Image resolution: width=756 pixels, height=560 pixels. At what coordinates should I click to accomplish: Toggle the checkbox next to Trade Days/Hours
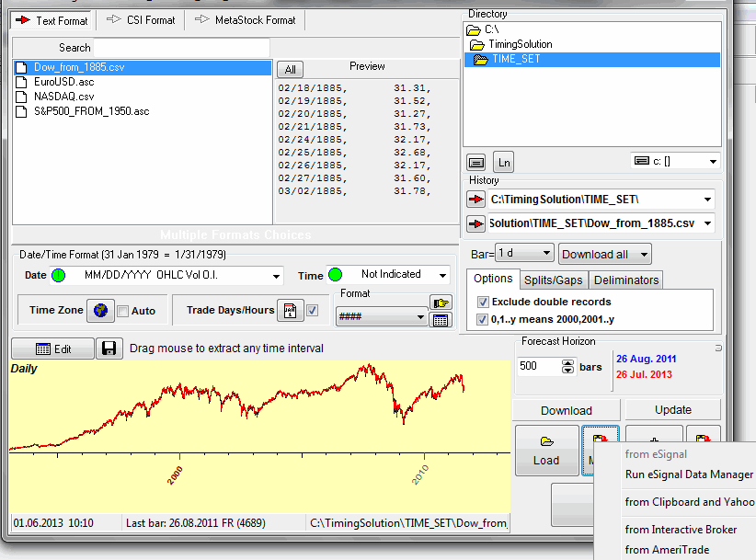point(313,311)
